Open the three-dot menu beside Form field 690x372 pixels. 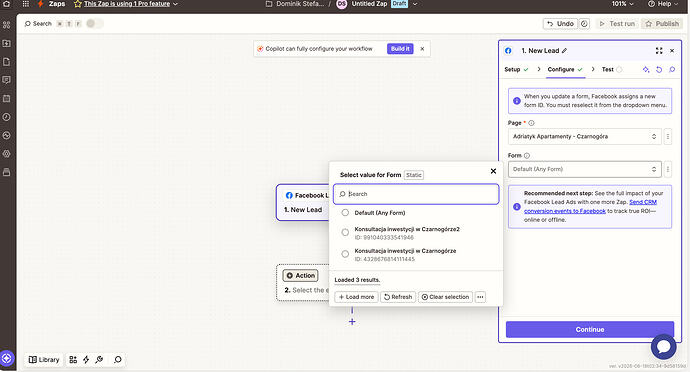tap(668, 169)
